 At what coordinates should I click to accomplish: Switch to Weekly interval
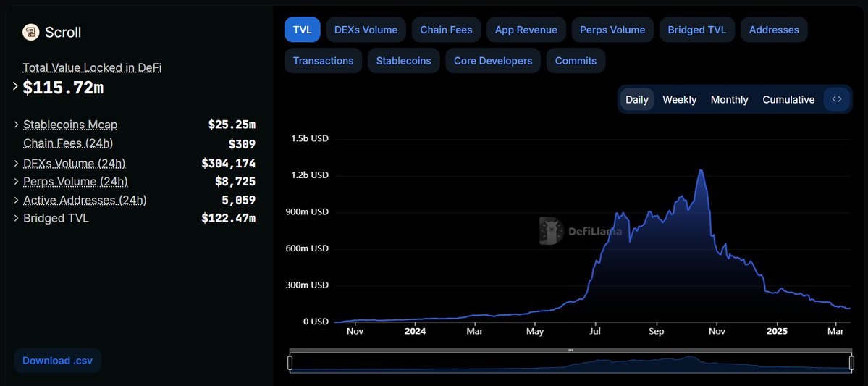(x=679, y=100)
